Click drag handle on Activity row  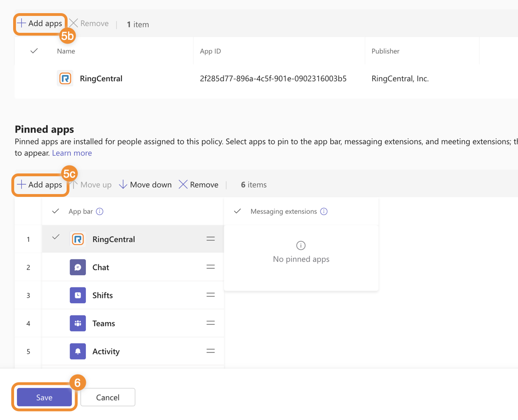click(211, 351)
